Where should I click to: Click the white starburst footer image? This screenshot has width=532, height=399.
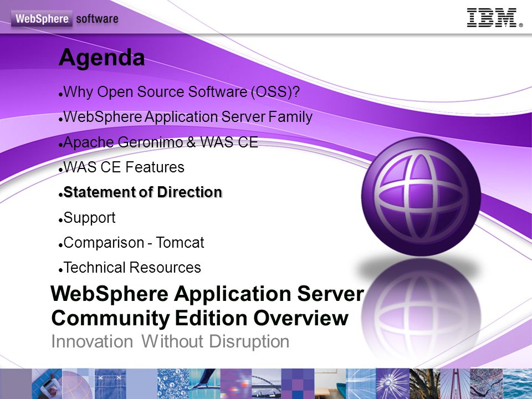[x=392, y=383]
